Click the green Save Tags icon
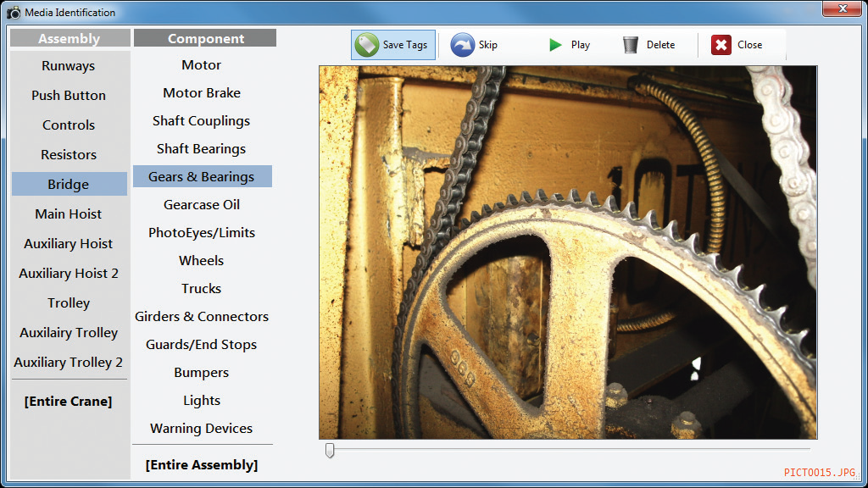Viewport: 868px width, 488px height. [366, 45]
